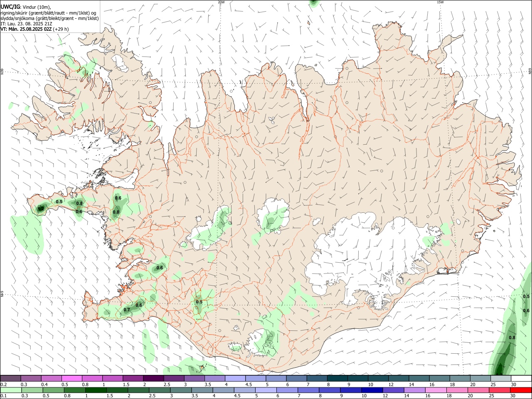This screenshot has height=399, width=532.
Task: Click the upper legend swatch labeled 3
Action: click(x=195, y=378)
